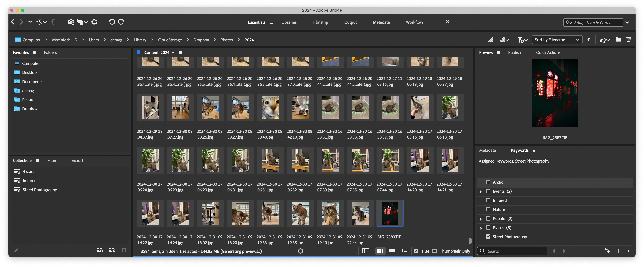644x267 pixels.
Task: Open the Street Photography collection
Action: (x=40, y=190)
